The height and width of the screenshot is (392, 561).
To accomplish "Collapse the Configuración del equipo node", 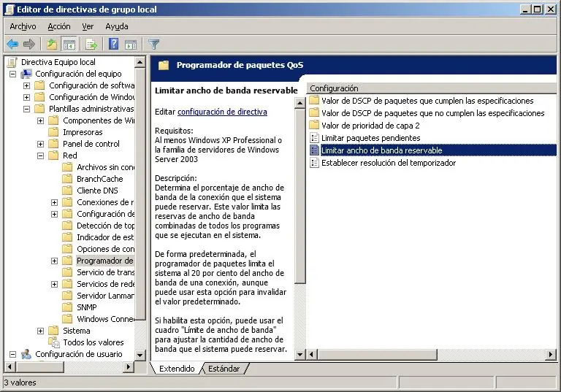I will coord(13,74).
